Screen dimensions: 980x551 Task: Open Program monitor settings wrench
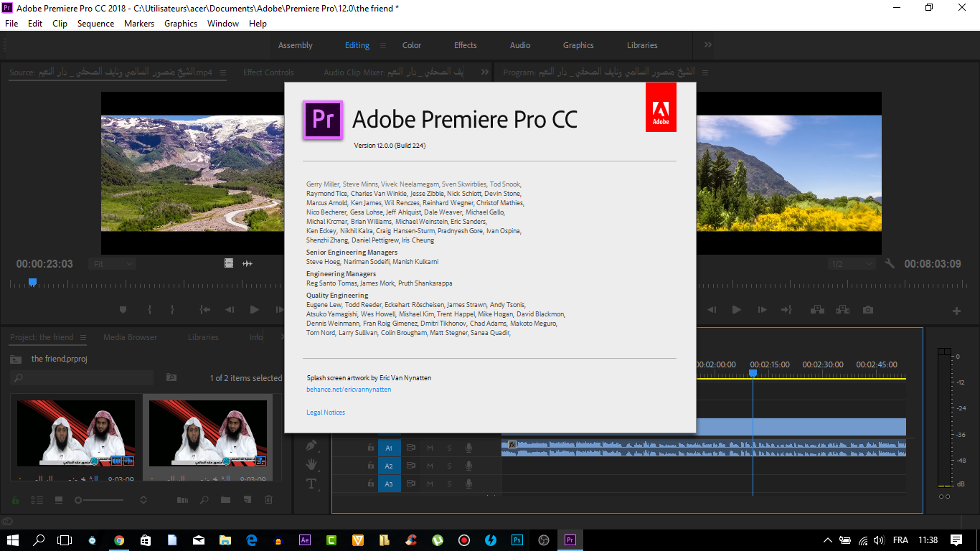(x=890, y=263)
